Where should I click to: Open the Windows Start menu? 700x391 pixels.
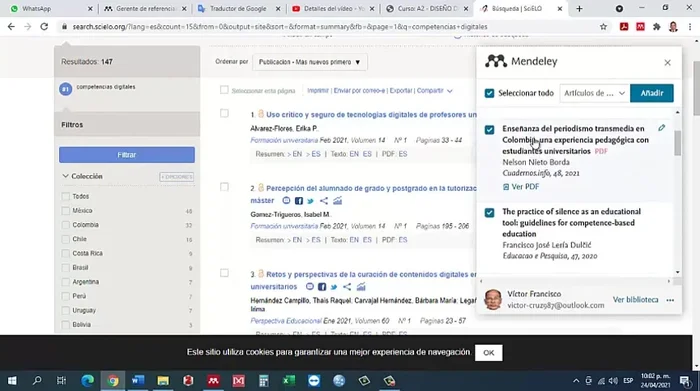point(12,380)
